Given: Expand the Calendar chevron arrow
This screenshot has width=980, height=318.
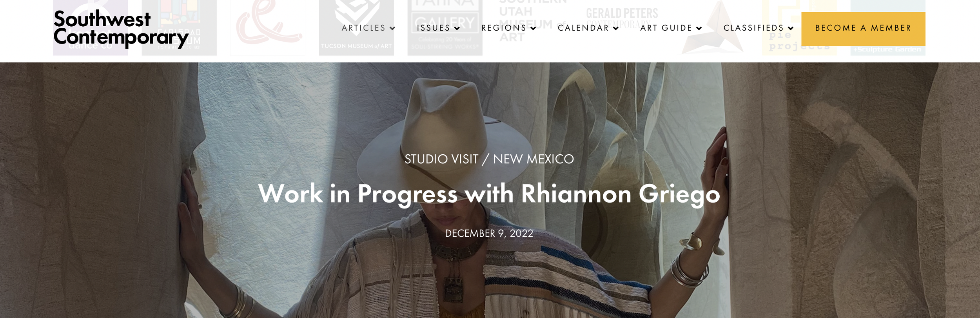Looking at the screenshot, I should pyautogui.click(x=616, y=28).
